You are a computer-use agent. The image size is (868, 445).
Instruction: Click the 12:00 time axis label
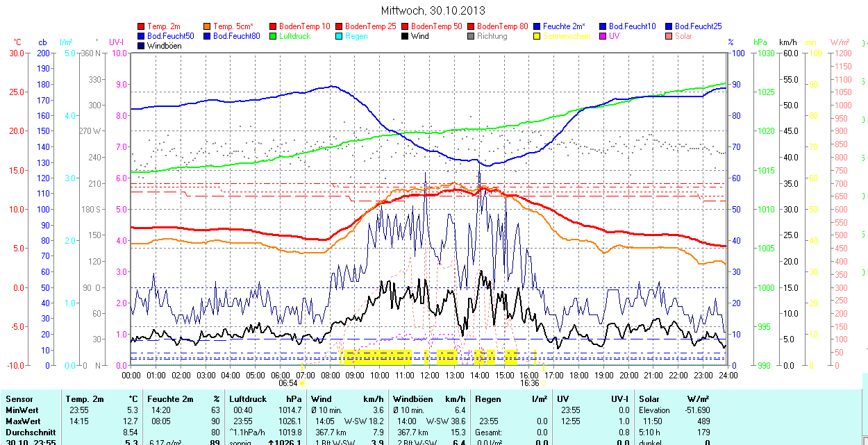click(430, 375)
